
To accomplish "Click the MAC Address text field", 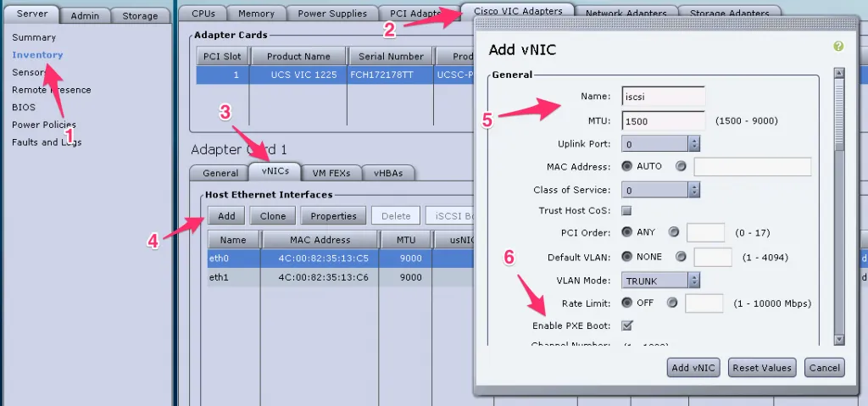I will click(x=753, y=167).
